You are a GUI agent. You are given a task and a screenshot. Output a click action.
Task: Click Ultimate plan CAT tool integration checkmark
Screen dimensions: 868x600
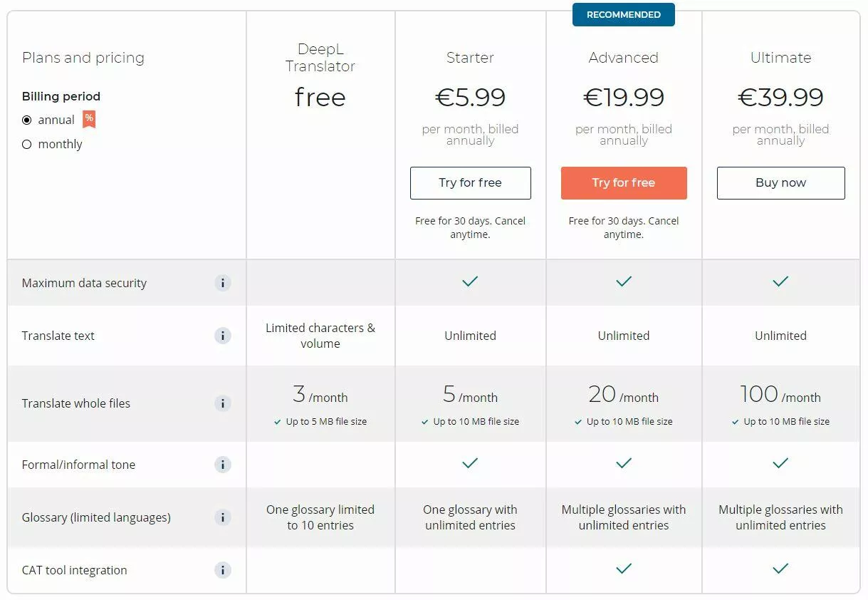(780, 569)
